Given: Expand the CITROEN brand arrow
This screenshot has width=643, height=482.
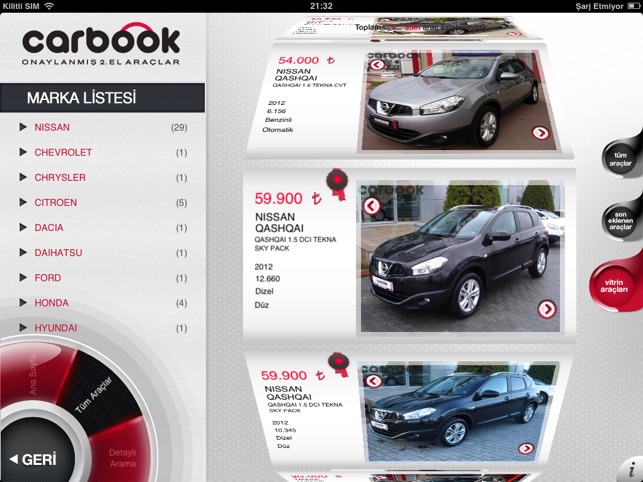Looking at the screenshot, I should (x=23, y=202).
